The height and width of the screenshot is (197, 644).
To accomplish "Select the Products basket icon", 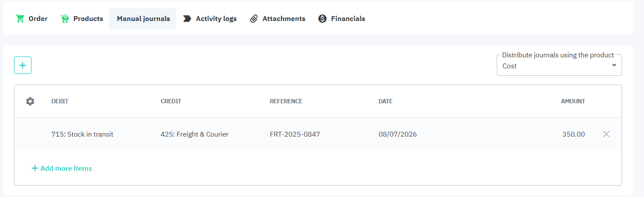I will [65, 19].
